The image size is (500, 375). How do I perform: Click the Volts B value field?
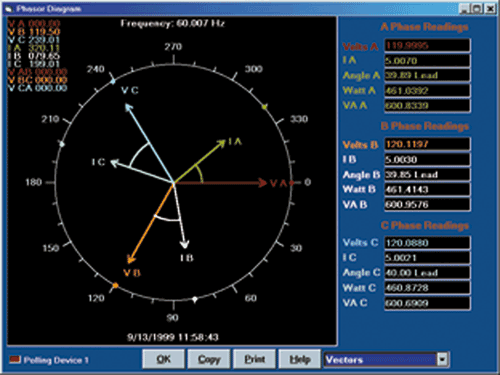427,144
